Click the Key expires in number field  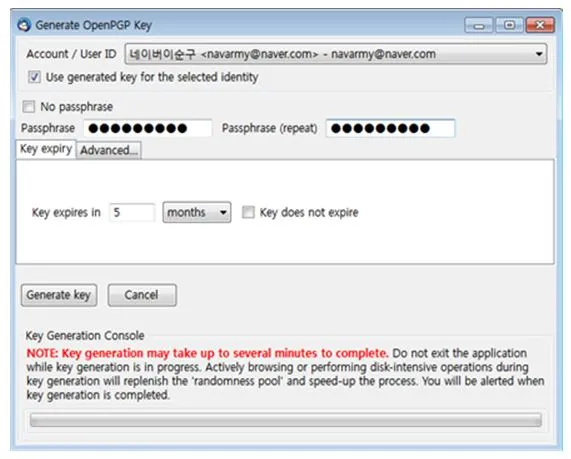[x=132, y=212]
